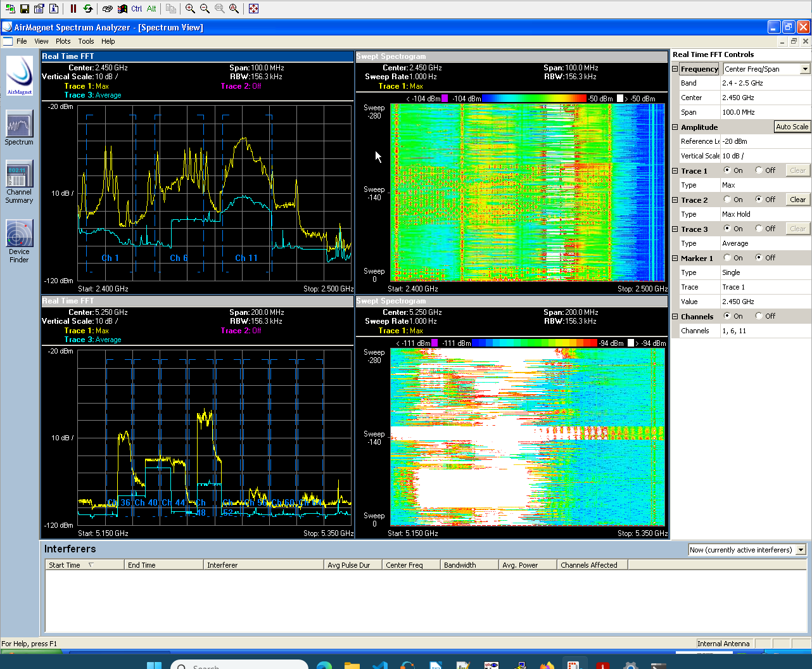Screen dimensions: 812x669
Task: Open Visual Studio Code from the taskbar
Action: click(380, 665)
